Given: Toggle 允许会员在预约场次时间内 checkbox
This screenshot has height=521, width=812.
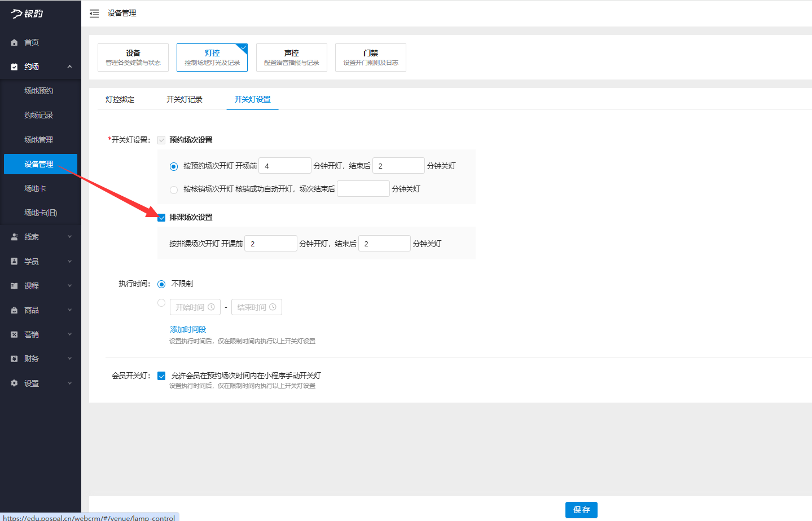Looking at the screenshot, I should point(161,376).
